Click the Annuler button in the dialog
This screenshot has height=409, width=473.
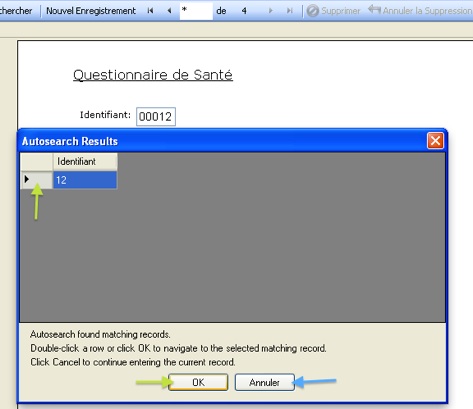pyautogui.click(x=265, y=382)
